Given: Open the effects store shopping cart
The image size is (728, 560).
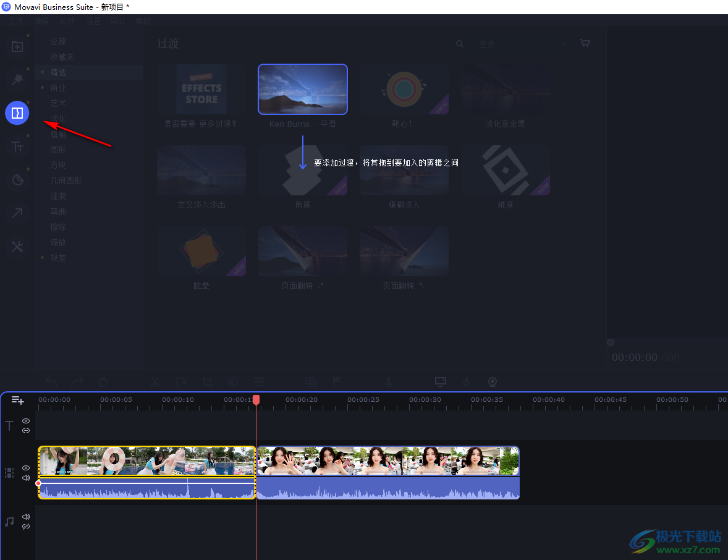Looking at the screenshot, I should click(x=585, y=44).
